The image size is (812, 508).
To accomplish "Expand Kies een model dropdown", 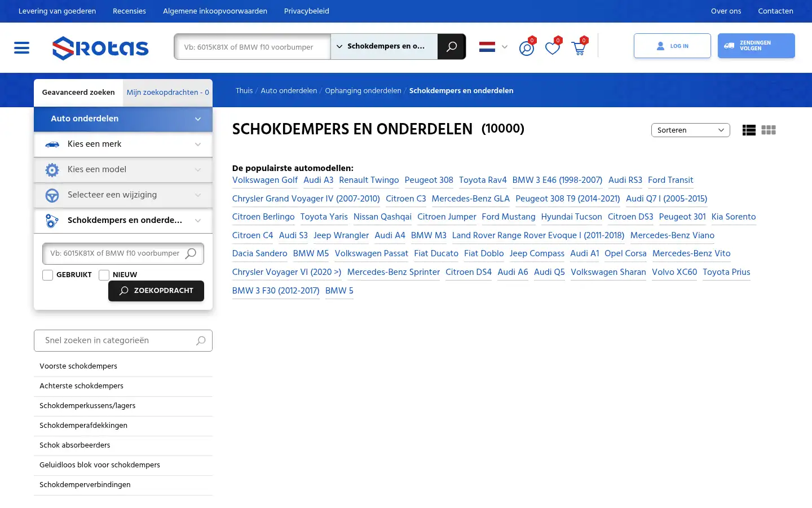I will coord(123,170).
